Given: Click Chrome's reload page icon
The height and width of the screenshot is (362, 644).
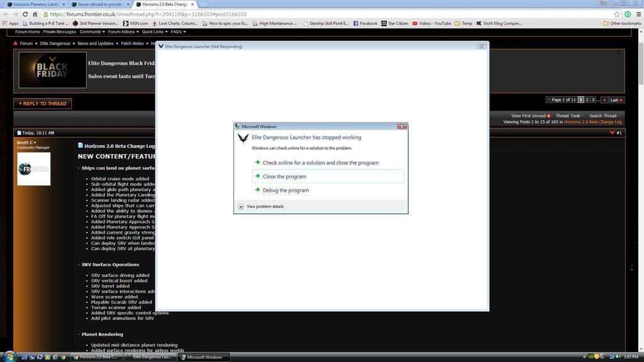Looking at the screenshot, I should tap(25, 14).
